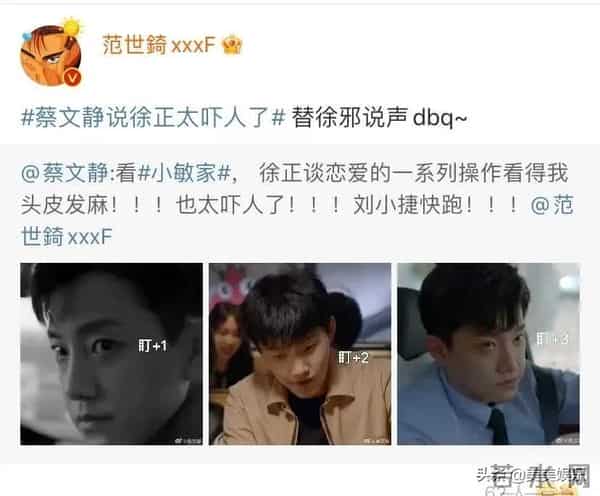
Task: Open the poster's cartoon profile avatar
Action: click(x=51, y=55)
